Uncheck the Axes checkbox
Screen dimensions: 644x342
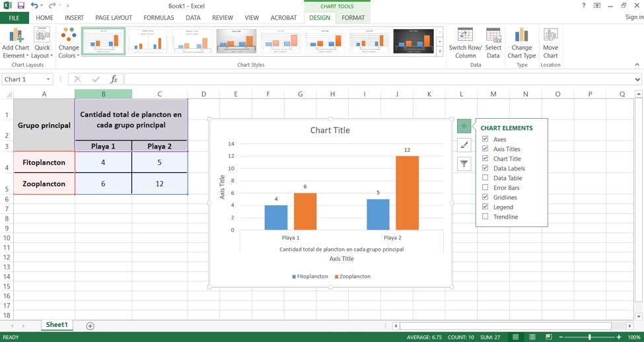[x=485, y=139]
